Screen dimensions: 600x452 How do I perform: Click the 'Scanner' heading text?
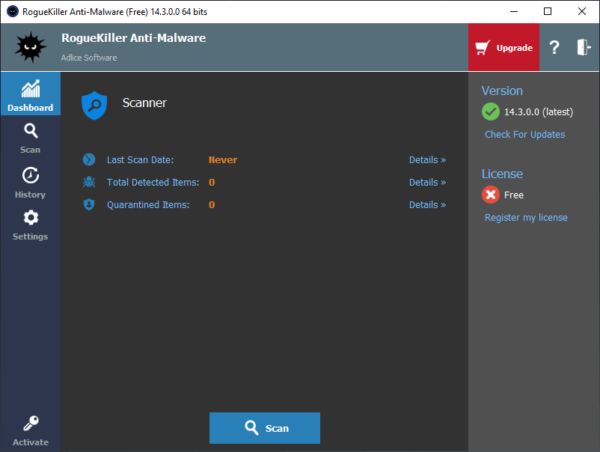point(144,103)
